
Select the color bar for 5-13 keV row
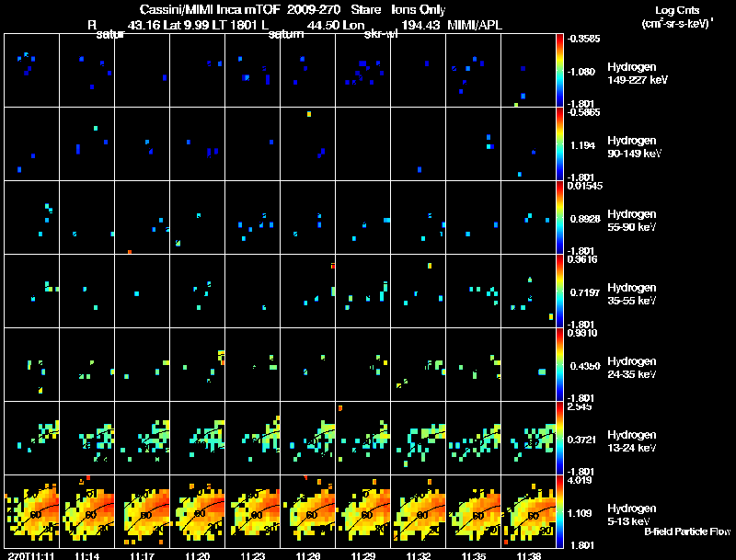click(x=559, y=511)
